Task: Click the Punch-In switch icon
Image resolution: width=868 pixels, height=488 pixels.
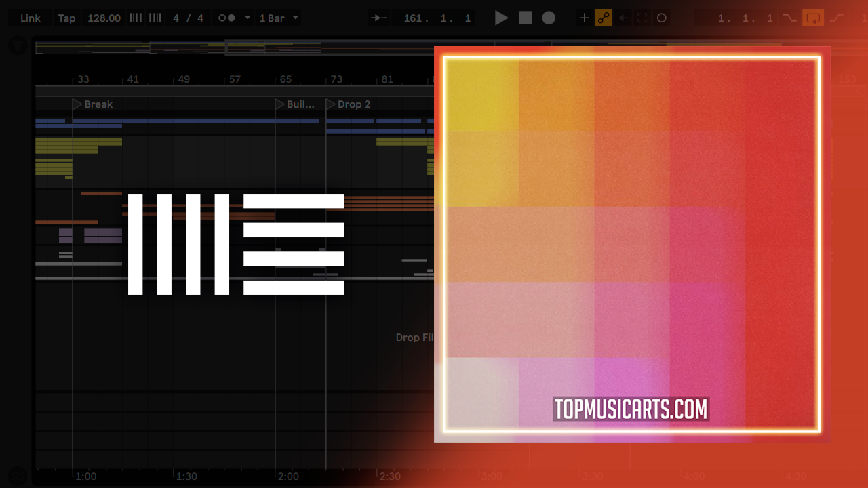Action: click(789, 18)
